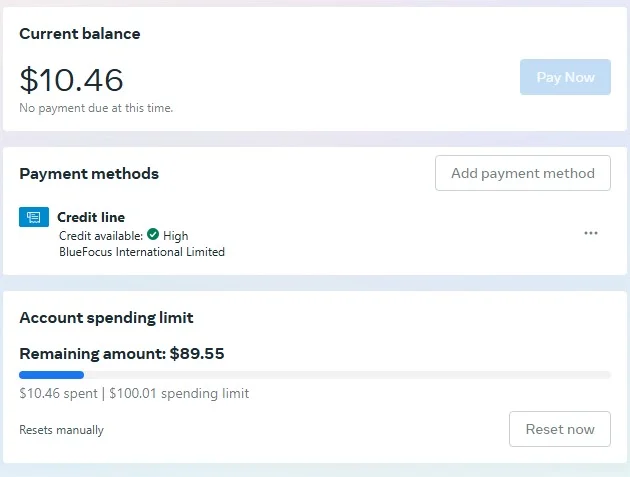
Task: Click the blue credit line card icon
Action: (x=34, y=217)
